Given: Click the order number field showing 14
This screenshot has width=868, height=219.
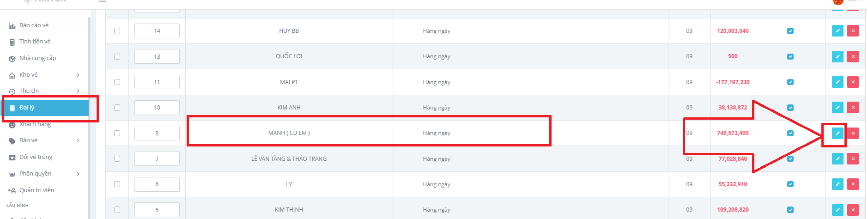Looking at the screenshot, I should point(157,31).
